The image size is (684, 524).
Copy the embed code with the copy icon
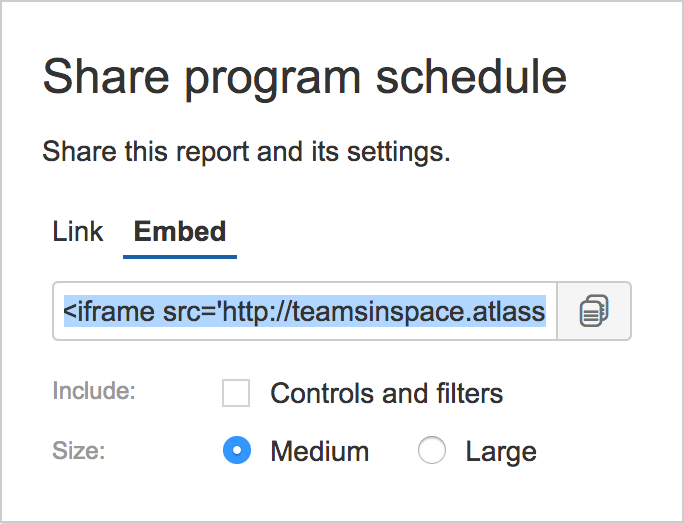594,311
